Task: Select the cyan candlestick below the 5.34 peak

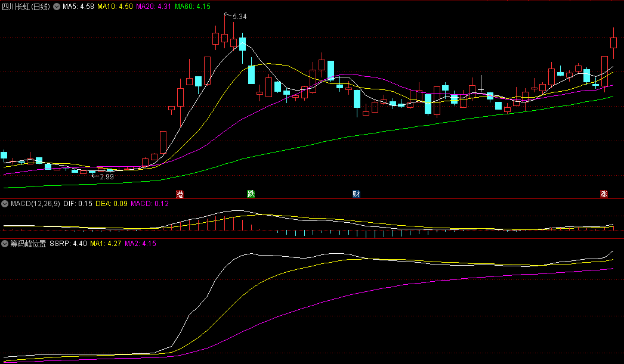Action: tap(242, 44)
